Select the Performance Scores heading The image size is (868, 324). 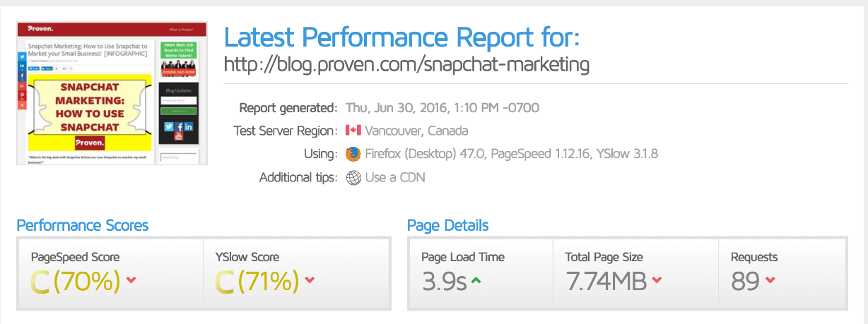pos(83,226)
